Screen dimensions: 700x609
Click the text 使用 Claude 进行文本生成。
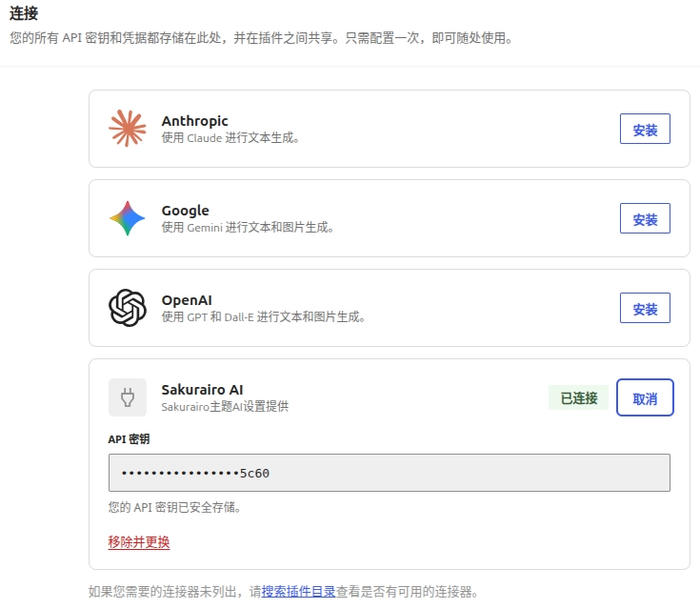230,137
